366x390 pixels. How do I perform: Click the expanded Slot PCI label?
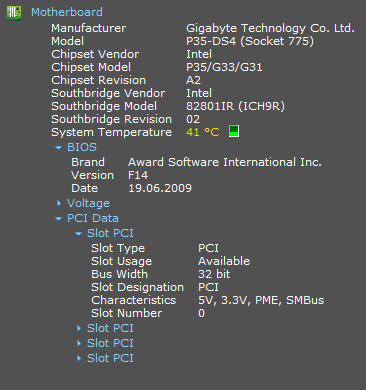point(110,233)
